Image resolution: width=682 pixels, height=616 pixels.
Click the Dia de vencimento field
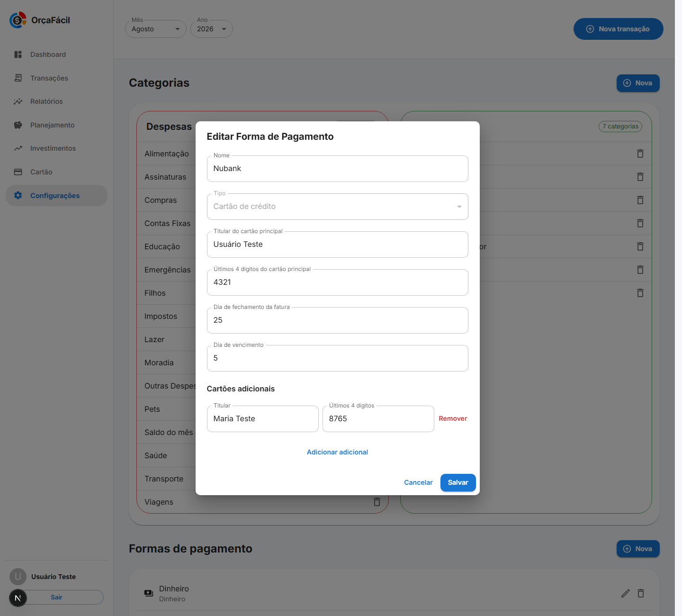click(337, 358)
